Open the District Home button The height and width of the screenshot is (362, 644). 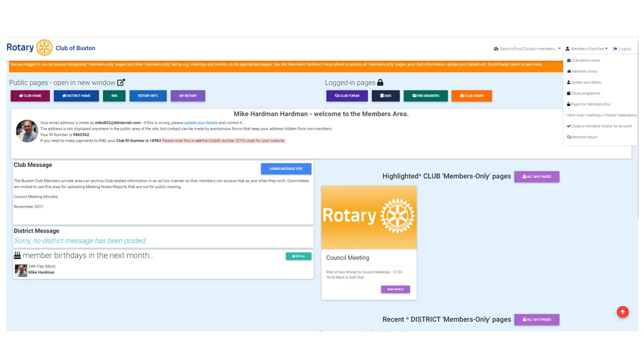[x=76, y=96]
